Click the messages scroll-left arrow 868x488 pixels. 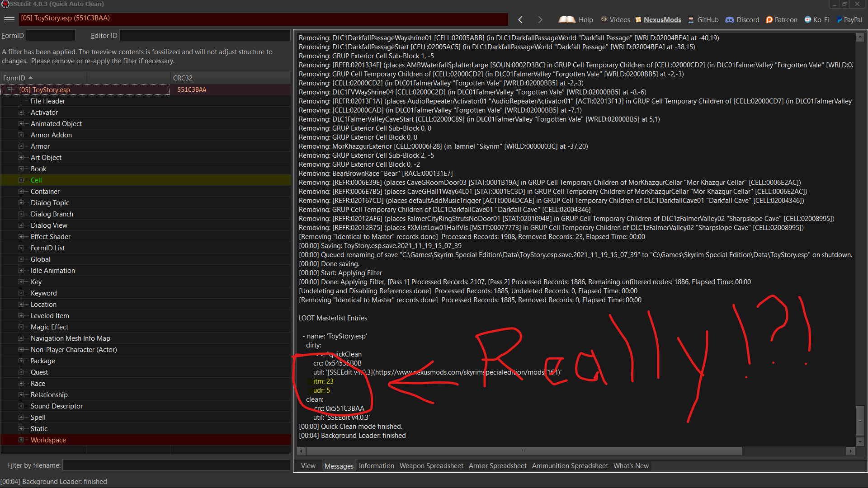302,451
